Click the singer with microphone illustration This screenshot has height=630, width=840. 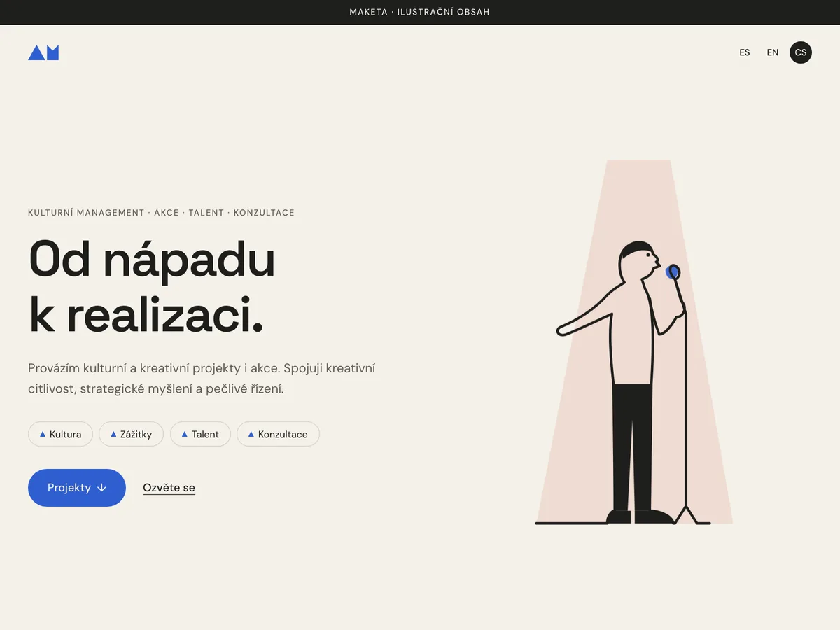click(x=634, y=342)
